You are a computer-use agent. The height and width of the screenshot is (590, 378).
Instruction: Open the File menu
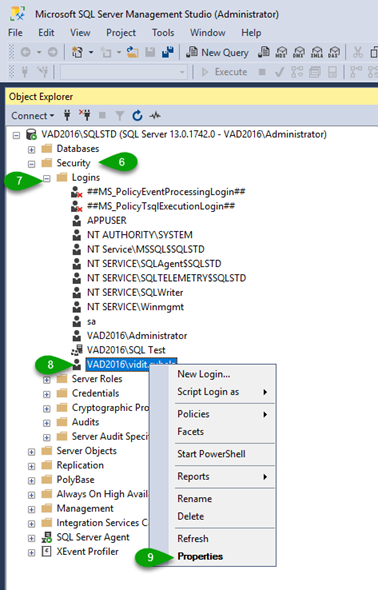15,33
